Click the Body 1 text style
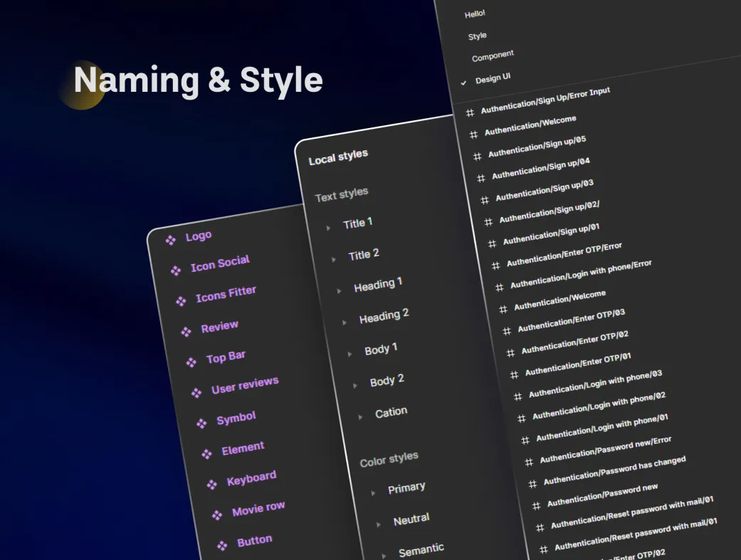This screenshot has height=560, width=741. tap(381, 349)
